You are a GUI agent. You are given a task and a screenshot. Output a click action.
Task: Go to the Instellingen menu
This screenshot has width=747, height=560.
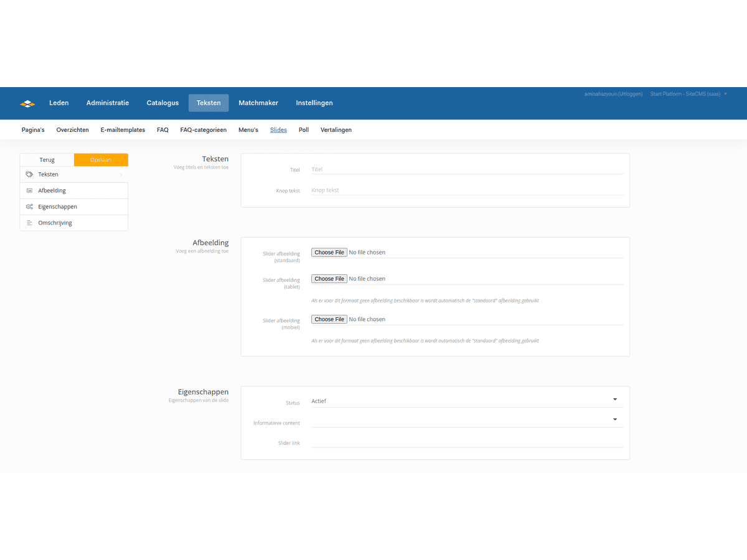pyautogui.click(x=314, y=103)
